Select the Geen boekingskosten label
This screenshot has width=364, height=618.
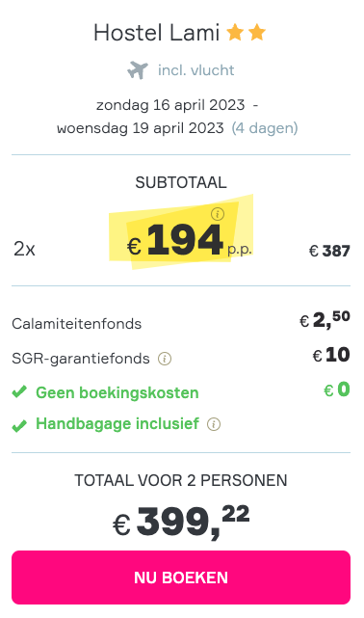pos(117,393)
